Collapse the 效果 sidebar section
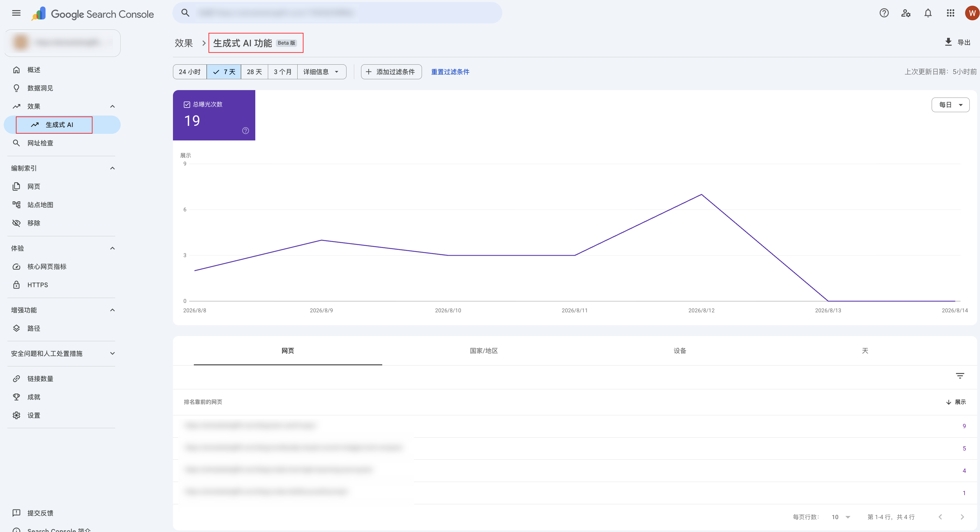980x532 pixels. [112, 107]
